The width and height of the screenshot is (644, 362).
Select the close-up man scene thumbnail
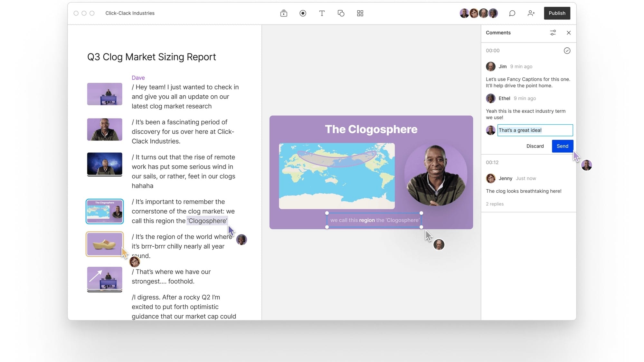pos(105,129)
